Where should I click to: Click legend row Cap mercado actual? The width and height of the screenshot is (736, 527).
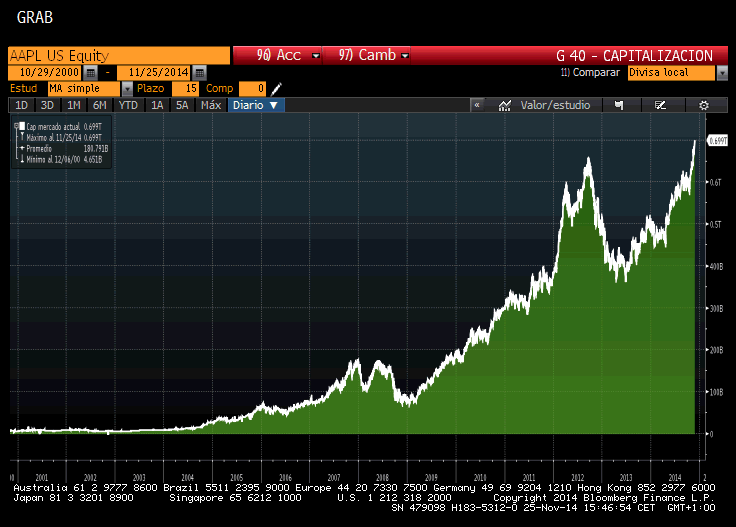64,126
